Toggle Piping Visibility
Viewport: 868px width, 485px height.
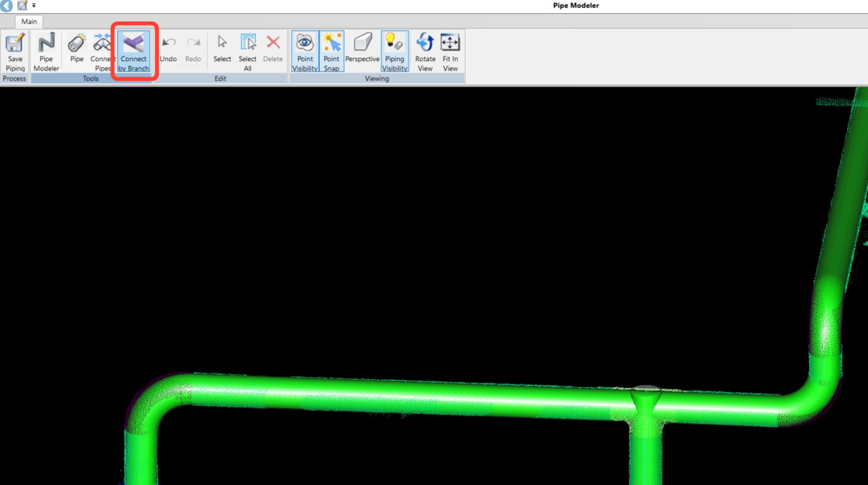tap(394, 52)
